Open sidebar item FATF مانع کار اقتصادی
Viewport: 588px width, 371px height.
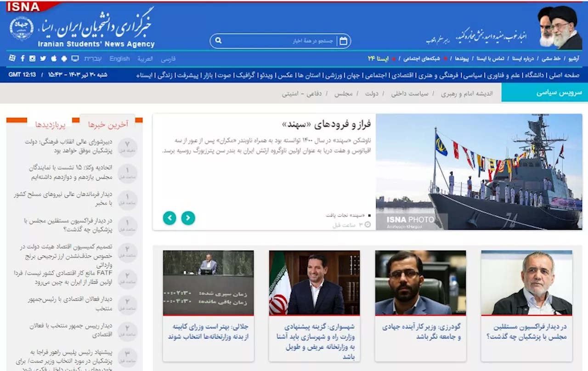click(x=63, y=277)
